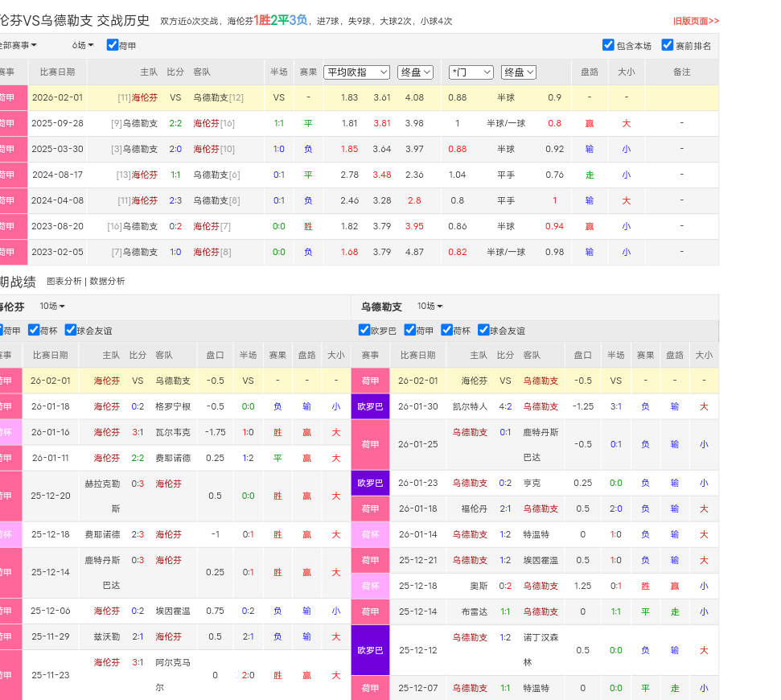Click purple 欧罗巴 badge for 26-01-30 match
Image resolution: width=781 pixels, height=700 pixels.
click(370, 406)
